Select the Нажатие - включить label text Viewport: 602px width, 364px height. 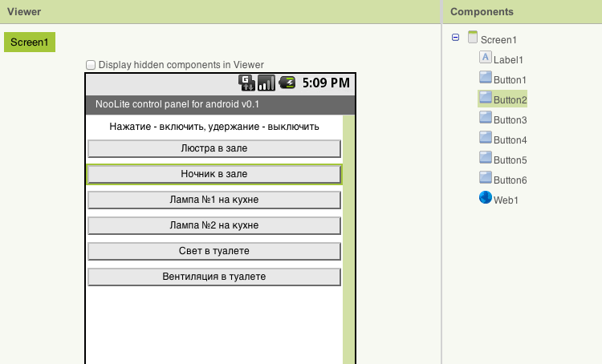click(x=214, y=127)
